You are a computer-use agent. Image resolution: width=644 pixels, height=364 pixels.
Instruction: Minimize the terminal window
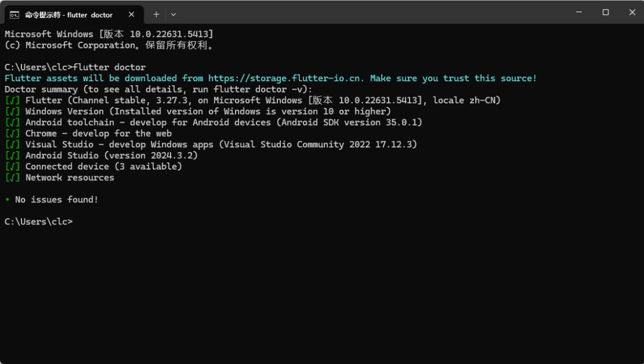coord(578,12)
